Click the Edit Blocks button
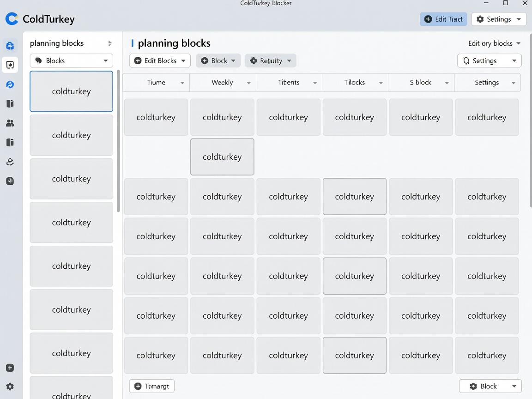The image size is (532, 399). coord(160,61)
